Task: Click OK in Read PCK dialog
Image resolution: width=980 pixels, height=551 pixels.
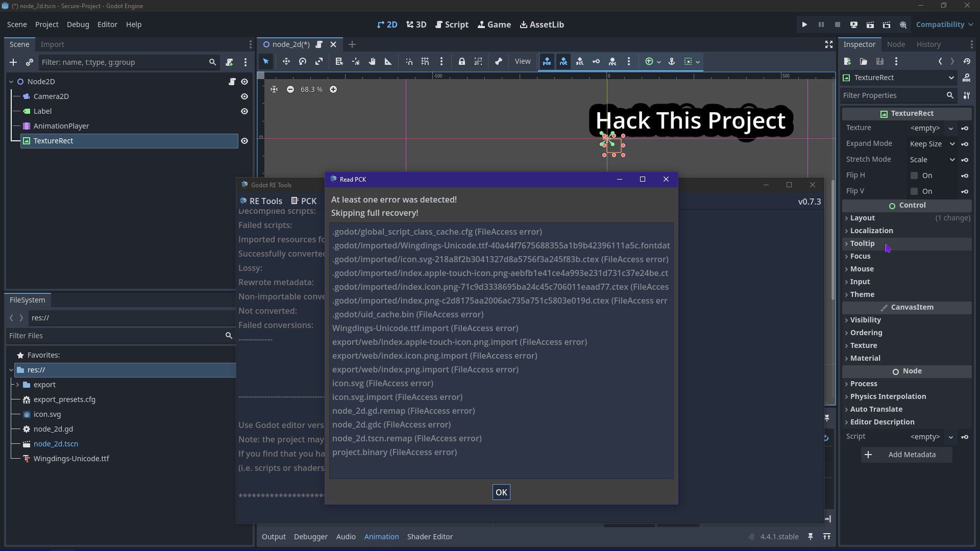Action: click(x=501, y=492)
